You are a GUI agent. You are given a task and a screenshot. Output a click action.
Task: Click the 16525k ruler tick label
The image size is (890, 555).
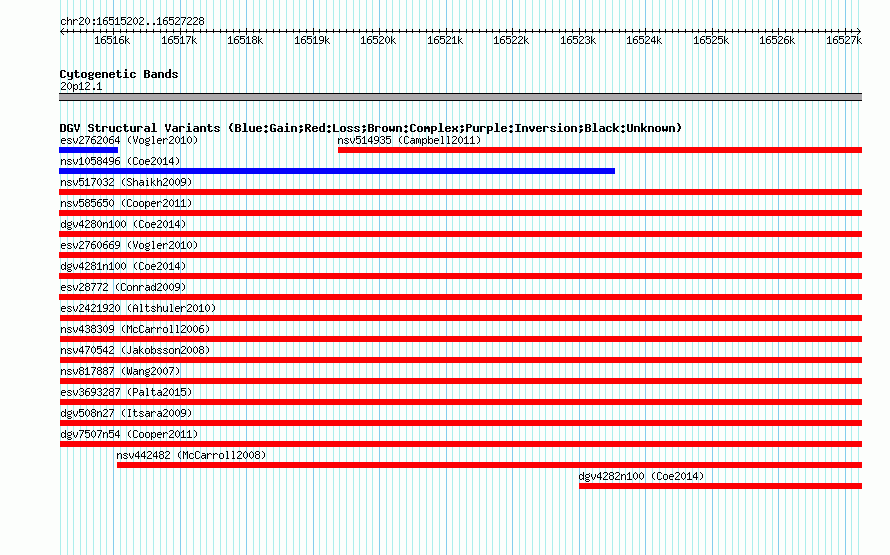click(711, 40)
